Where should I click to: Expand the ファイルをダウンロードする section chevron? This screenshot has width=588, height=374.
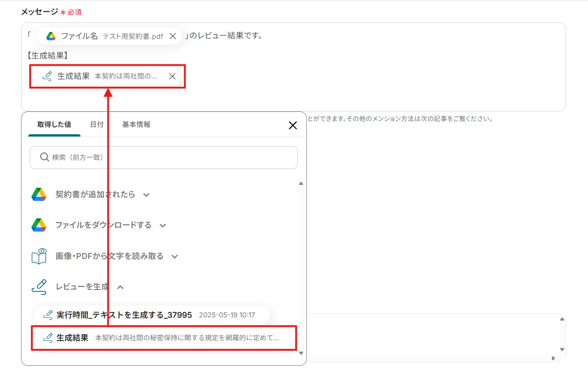(x=163, y=226)
